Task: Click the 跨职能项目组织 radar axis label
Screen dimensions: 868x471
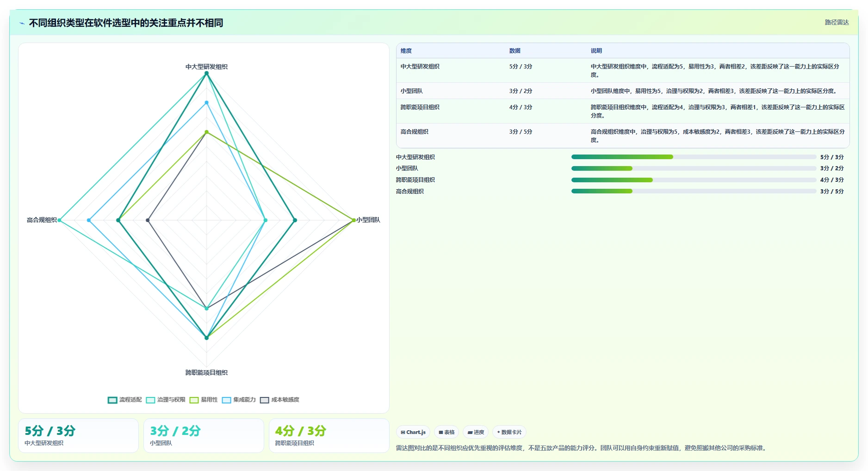Action: 206,372
